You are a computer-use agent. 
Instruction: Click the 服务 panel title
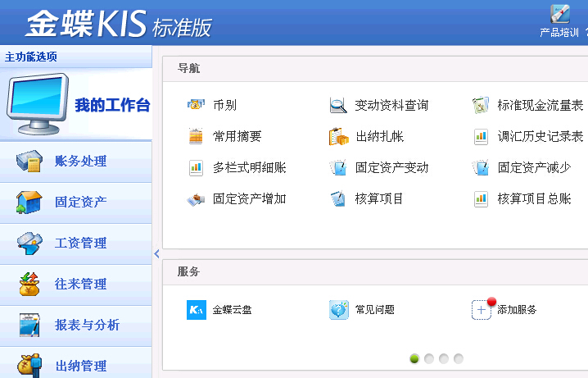tap(188, 271)
